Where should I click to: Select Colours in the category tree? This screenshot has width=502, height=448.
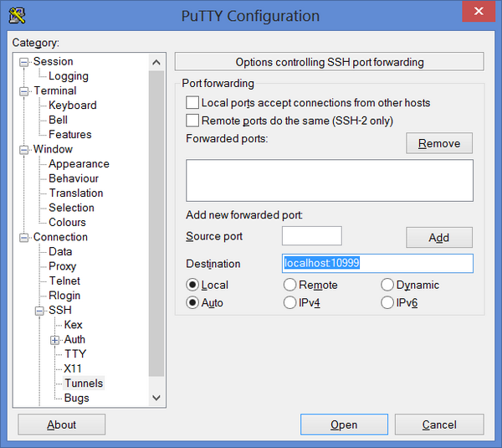(x=67, y=222)
